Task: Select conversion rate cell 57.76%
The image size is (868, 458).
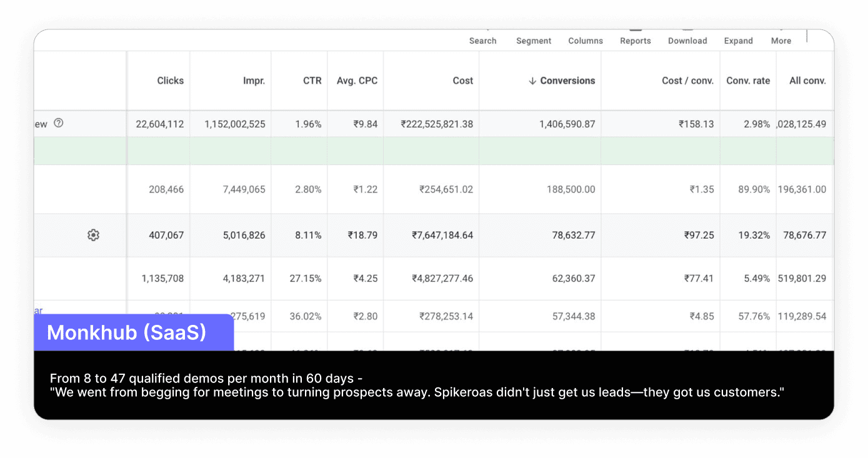Action: pyautogui.click(x=754, y=316)
